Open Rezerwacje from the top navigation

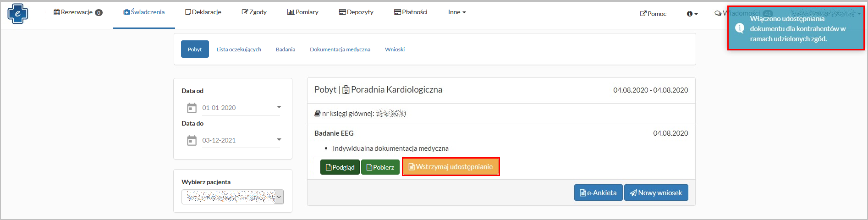[x=77, y=12]
